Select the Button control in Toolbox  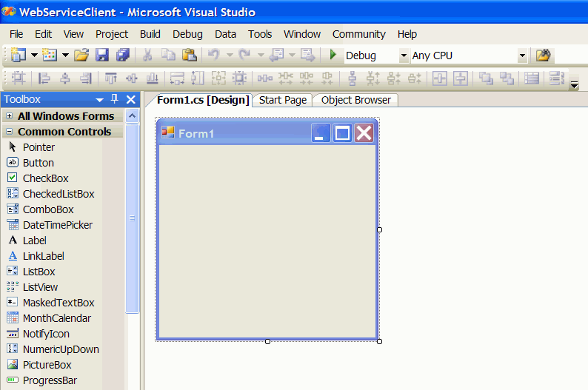[x=39, y=163]
